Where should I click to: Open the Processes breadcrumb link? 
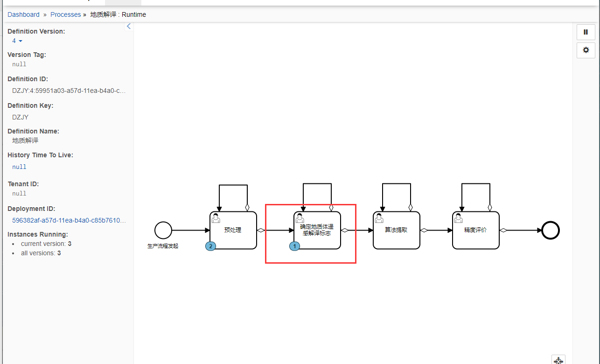(x=65, y=14)
